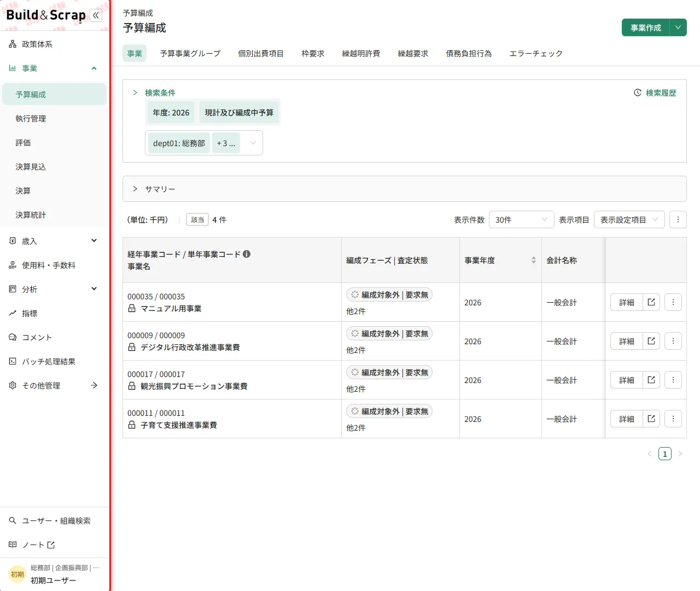The height and width of the screenshot is (591, 700).
Task: Open ユーザー・組織検索
Action: pos(55,521)
